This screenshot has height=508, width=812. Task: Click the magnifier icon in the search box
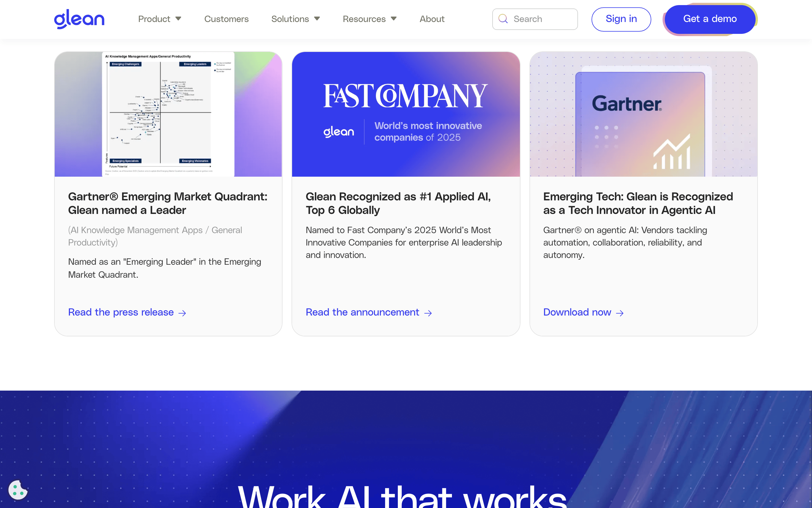pyautogui.click(x=503, y=19)
